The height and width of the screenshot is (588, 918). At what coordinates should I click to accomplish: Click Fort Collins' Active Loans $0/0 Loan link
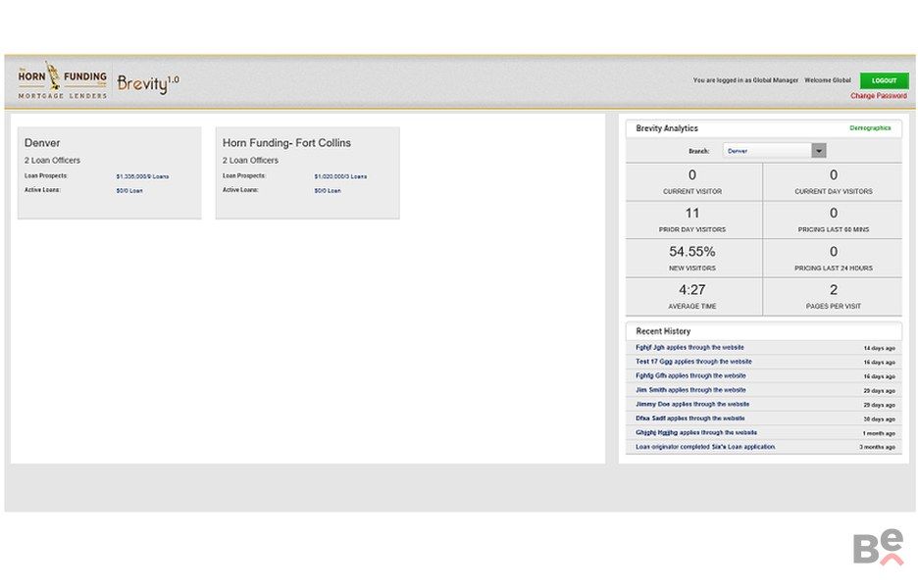(x=327, y=191)
